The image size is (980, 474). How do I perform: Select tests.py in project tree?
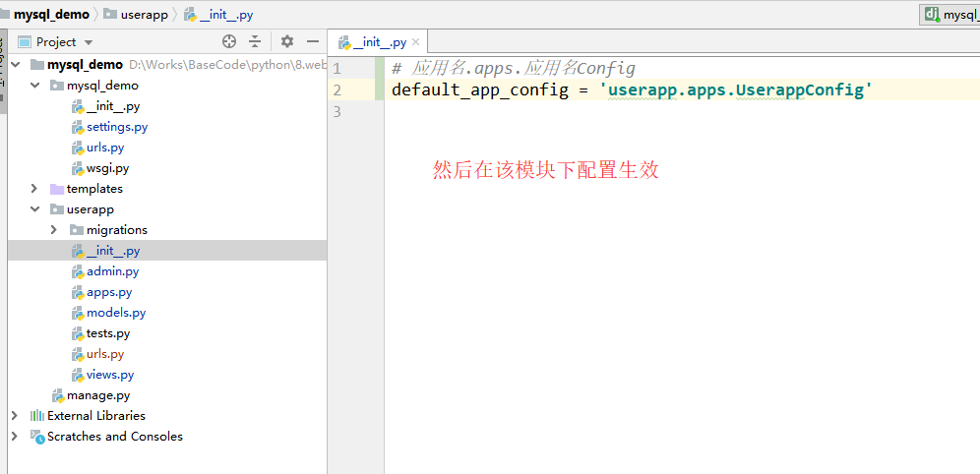108,332
